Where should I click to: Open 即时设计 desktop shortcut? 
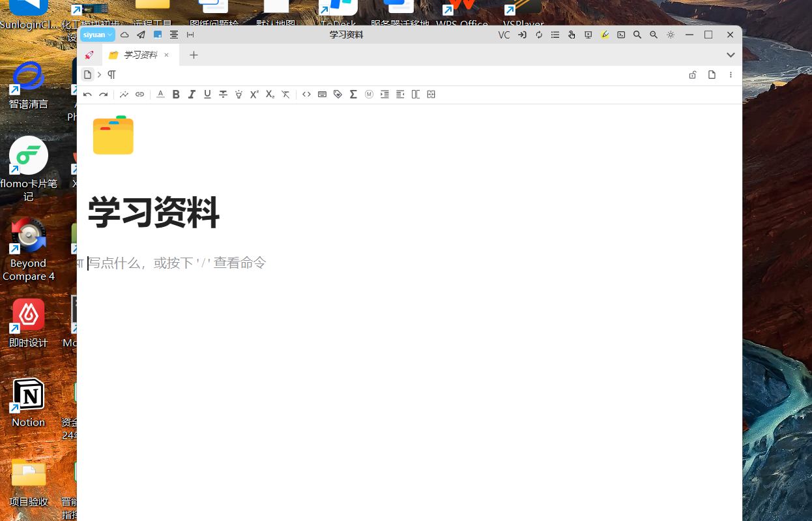tap(29, 323)
